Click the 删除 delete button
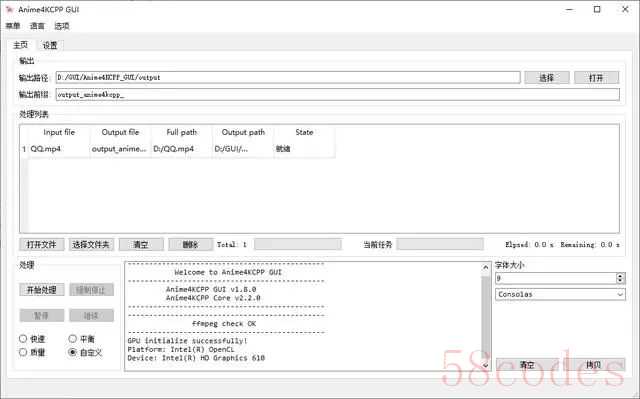The width and height of the screenshot is (640, 399). (191, 245)
